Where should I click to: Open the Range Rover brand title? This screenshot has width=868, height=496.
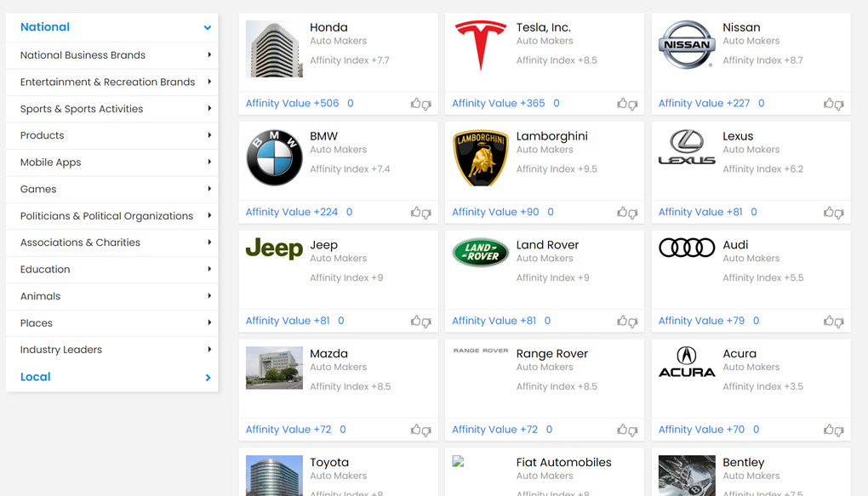point(551,354)
